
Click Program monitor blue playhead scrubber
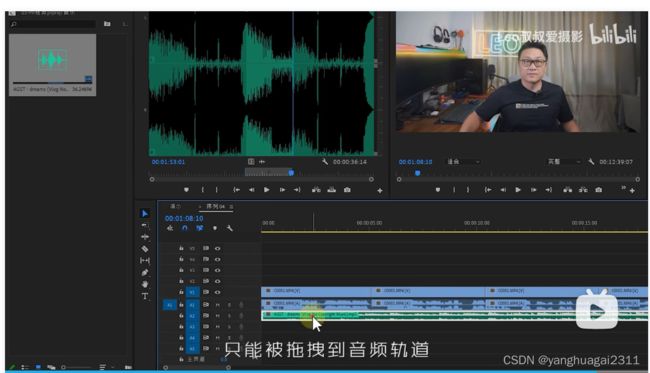[417, 173]
